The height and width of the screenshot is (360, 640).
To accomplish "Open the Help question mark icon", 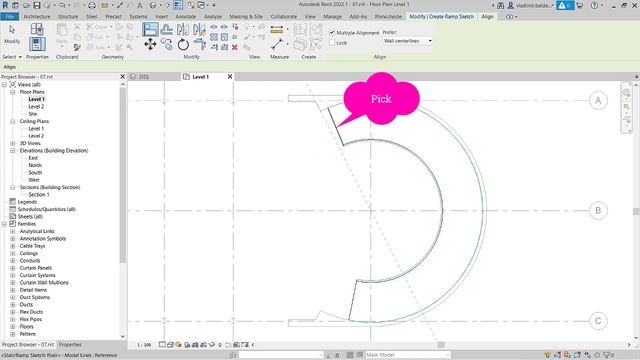I will click(594, 5).
